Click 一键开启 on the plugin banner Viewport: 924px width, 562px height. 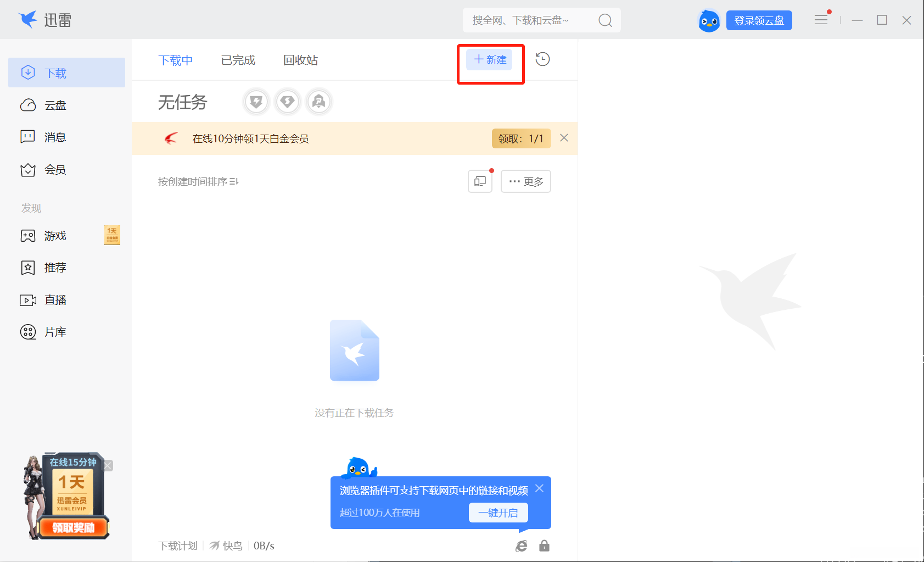coord(497,513)
